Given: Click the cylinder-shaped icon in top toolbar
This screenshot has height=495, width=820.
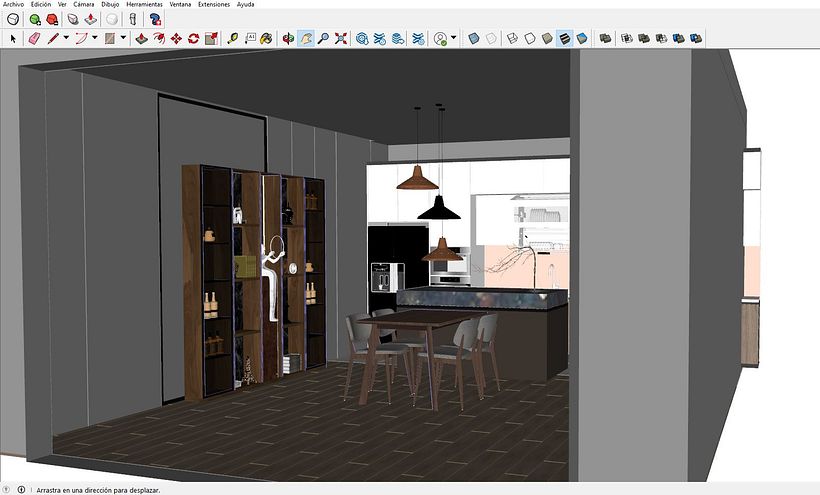Looking at the screenshot, I should [133, 19].
